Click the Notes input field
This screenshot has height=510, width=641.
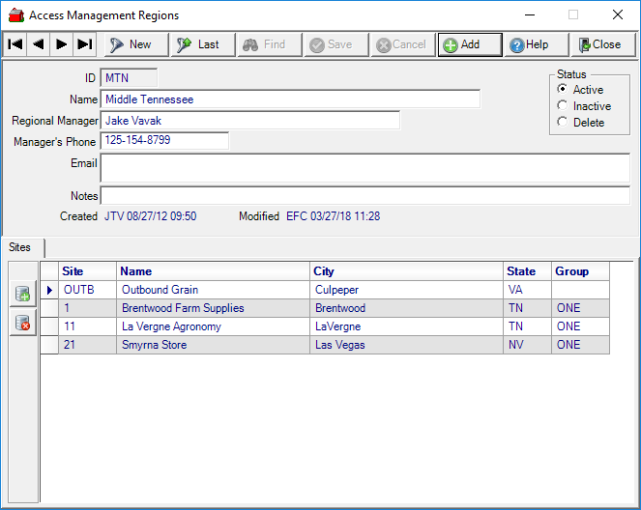pyautogui.click(x=364, y=195)
